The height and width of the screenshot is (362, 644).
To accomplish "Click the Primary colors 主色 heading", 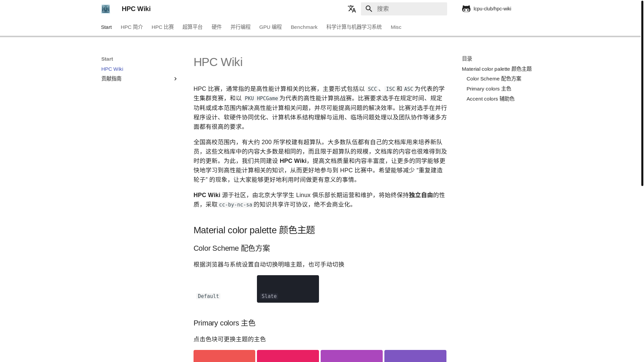I will click(225, 323).
